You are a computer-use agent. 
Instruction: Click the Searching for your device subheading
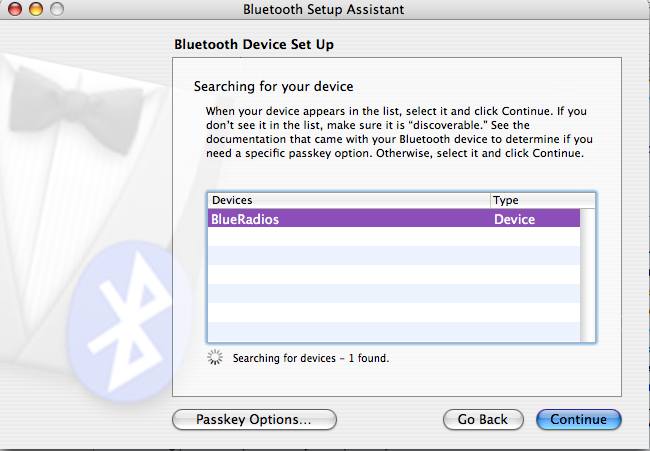tap(274, 87)
